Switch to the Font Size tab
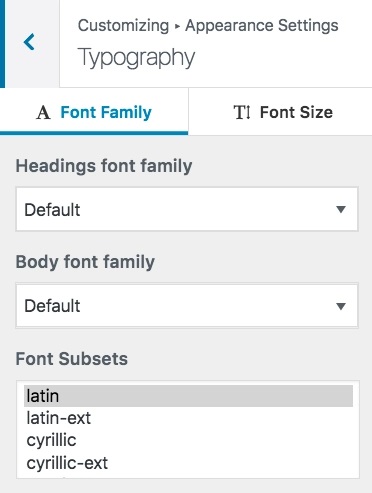Screen dimensions: 372x493 [x=280, y=112]
